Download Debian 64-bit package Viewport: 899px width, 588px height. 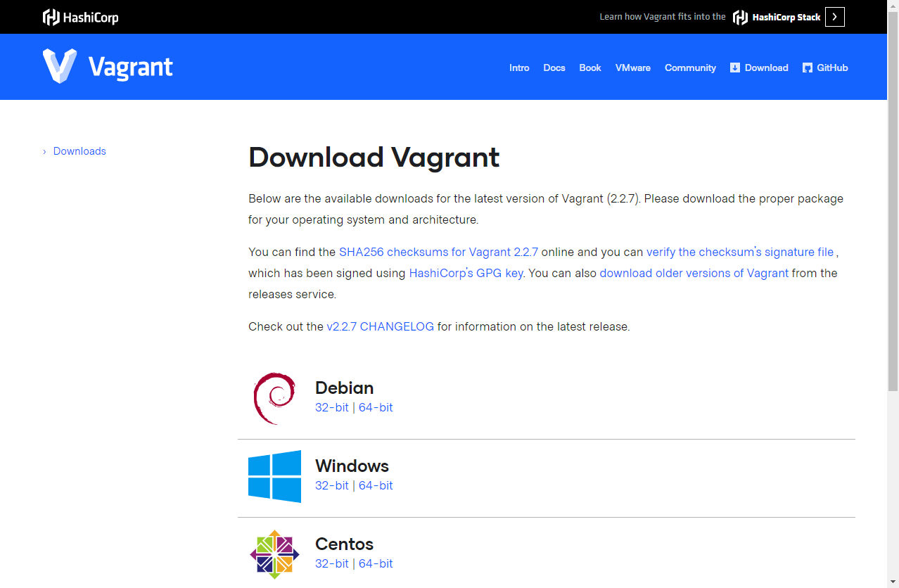[x=376, y=407]
